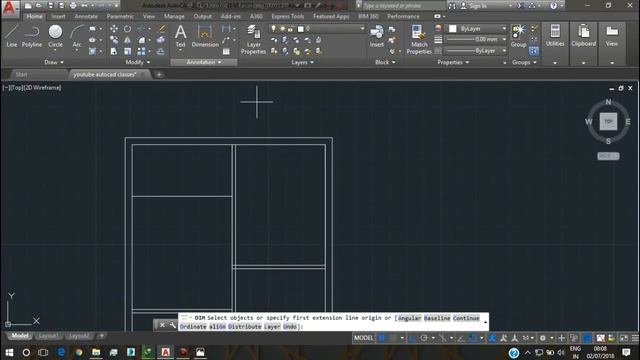Click the Offset tool icon

161,51
